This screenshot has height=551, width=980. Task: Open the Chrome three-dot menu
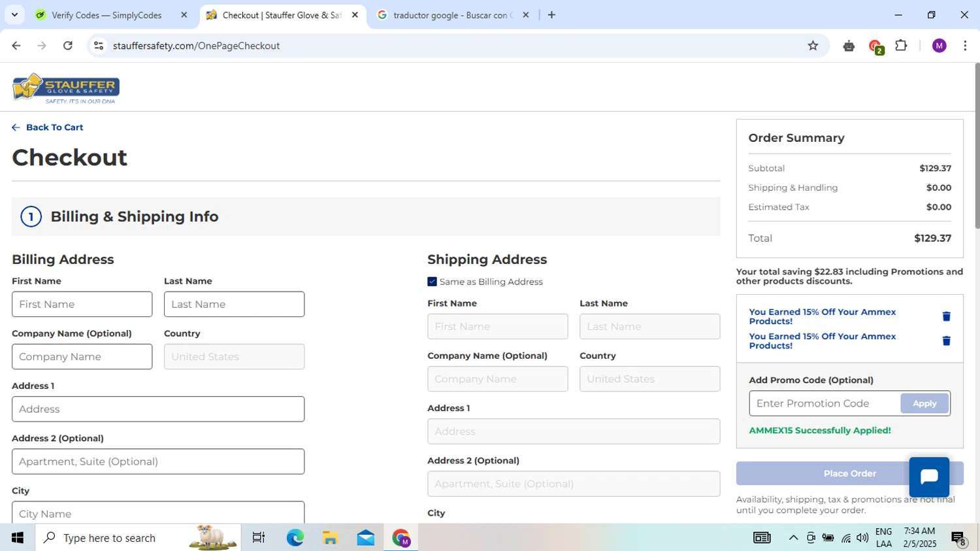coord(965,46)
